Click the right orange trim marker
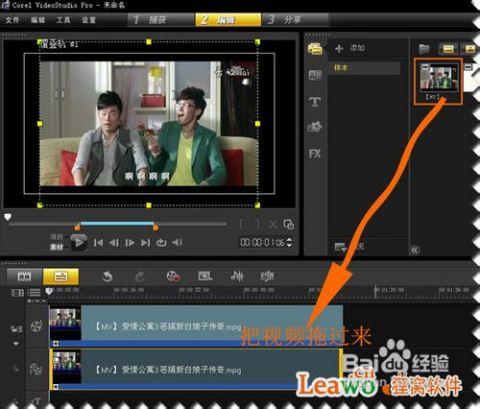Image resolution: width=480 pixels, height=409 pixels. click(x=155, y=227)
